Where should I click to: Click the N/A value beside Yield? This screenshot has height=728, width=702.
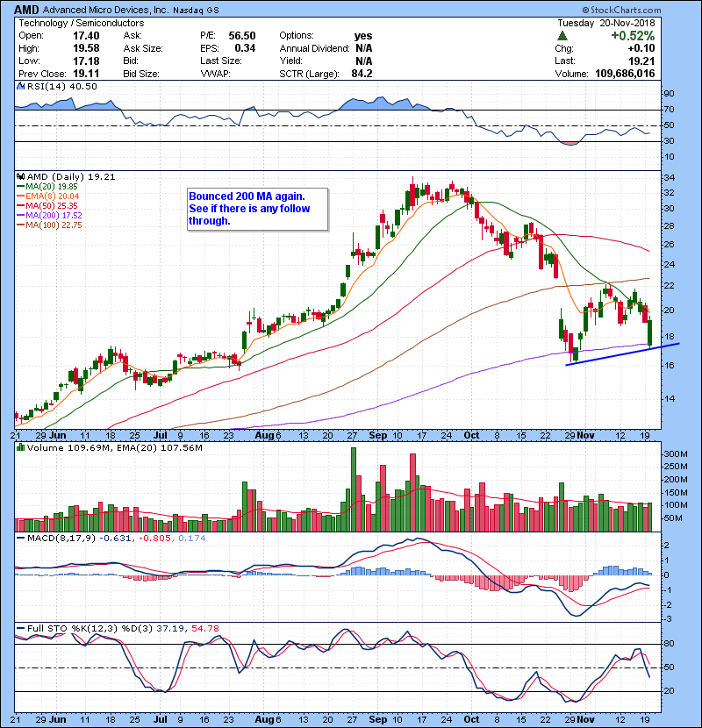(x=364, y=61)
